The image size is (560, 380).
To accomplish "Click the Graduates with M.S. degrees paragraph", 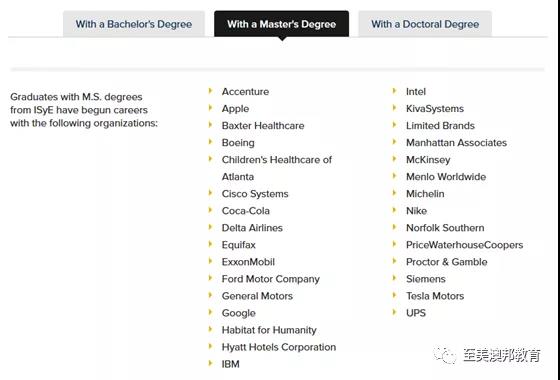I will point(84,110).
